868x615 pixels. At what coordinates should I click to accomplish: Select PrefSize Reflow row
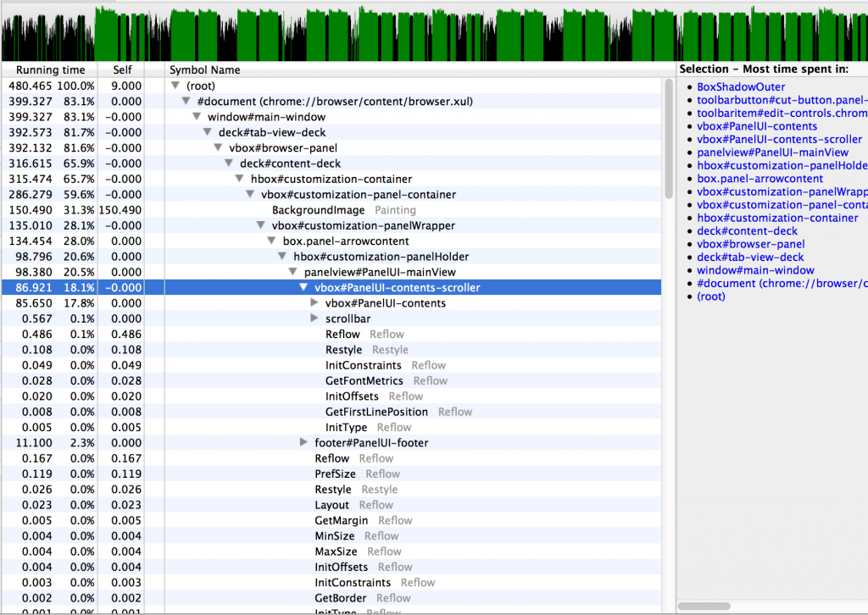(x=331, y=474)
